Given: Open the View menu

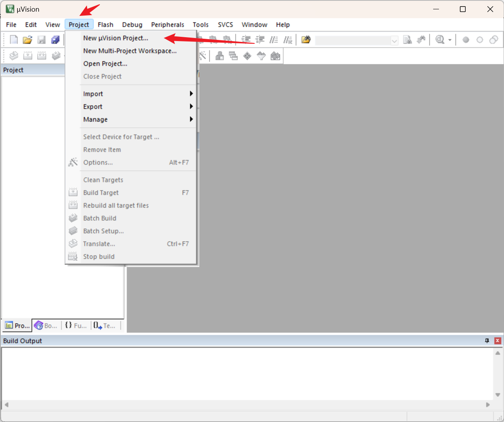Looking at the screenshot, I should coord(53,24).
